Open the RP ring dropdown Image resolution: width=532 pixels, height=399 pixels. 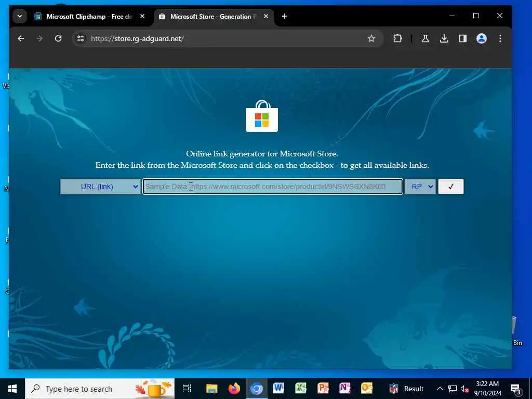click(420, 187)
